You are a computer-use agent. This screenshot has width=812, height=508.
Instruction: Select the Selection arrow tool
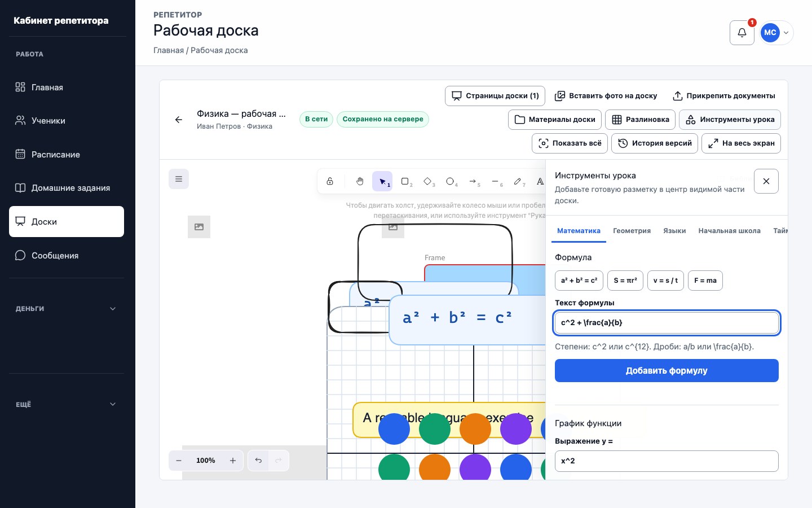[382, 181]
